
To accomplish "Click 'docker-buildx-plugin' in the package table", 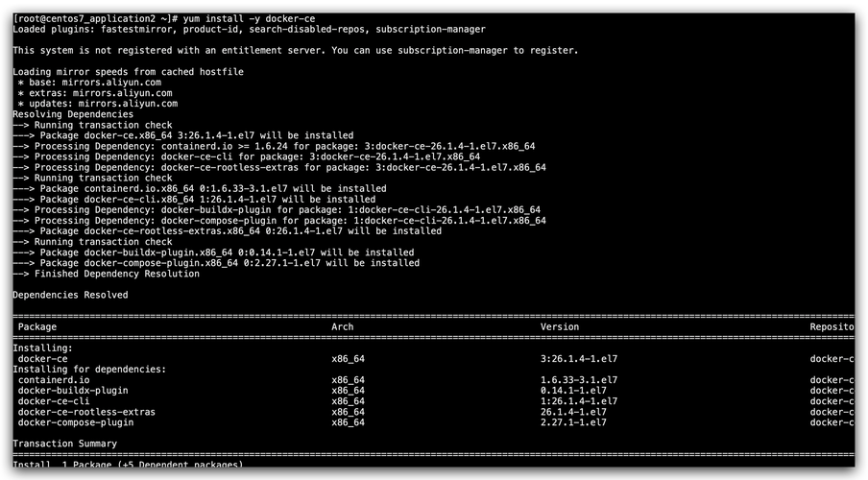I will tap(73, 391).
